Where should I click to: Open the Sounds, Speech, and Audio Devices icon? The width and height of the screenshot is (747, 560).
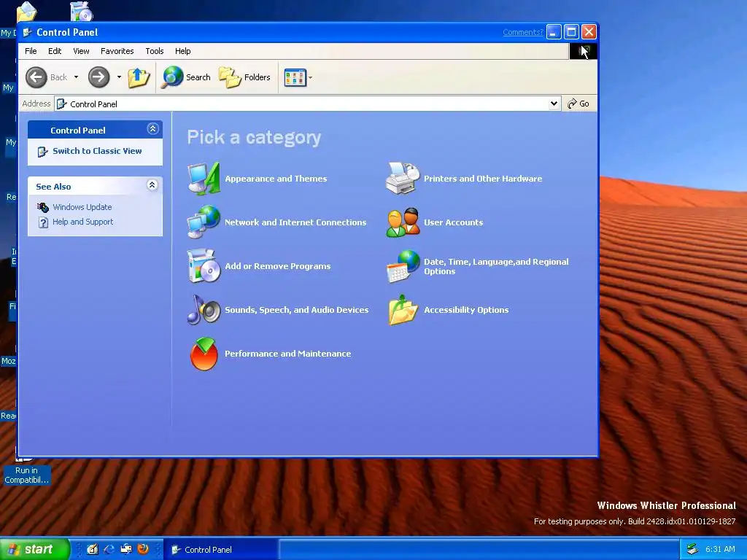(204, 309)
